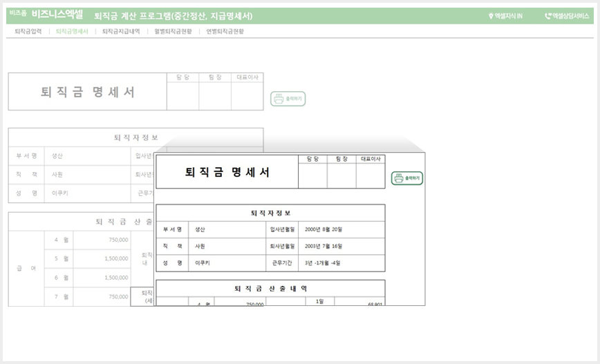The width and height of the screenshot is (600, 364).
Task: Click the 대표이사 approval header in enlarged preview
Action: pyautogui.click(x=371, y=159)
